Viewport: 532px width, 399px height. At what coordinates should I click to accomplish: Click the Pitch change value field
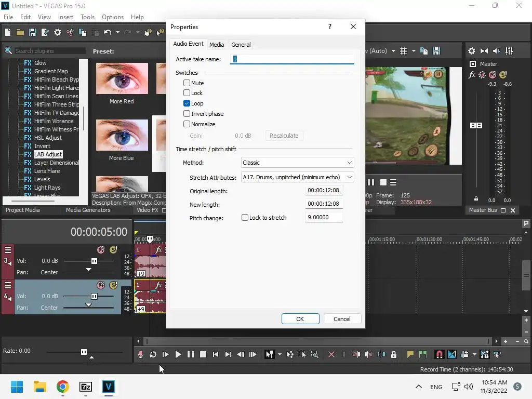(x=324, y=217)
